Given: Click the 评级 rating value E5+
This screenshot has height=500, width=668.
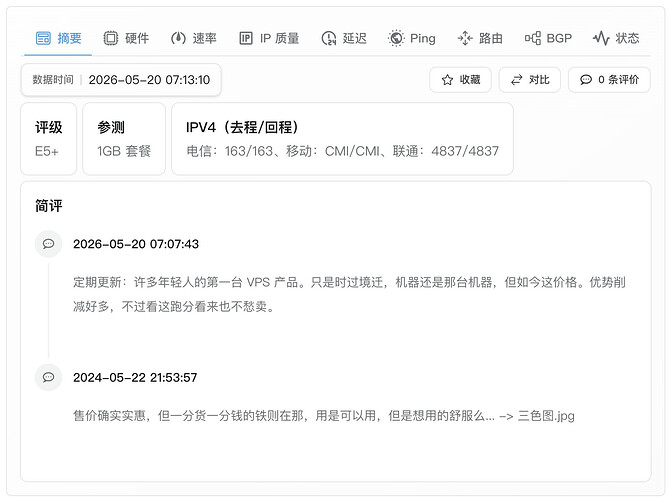Looking at the screenshot, I should coord(46,151).
